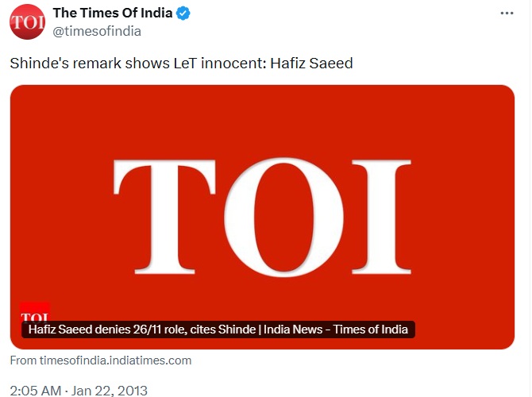This screenshot has width=532, height=397.
Task: Click the small TOI logo on card corner
Action: point(35,312)
